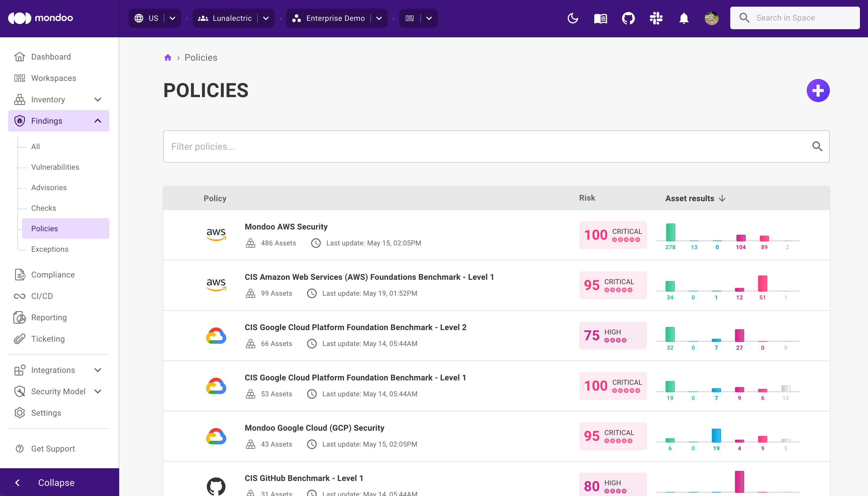The height and width of the screenshot is (496, 868).
Task: Click purple add policy plus button
Action: [x=818, y=91]
